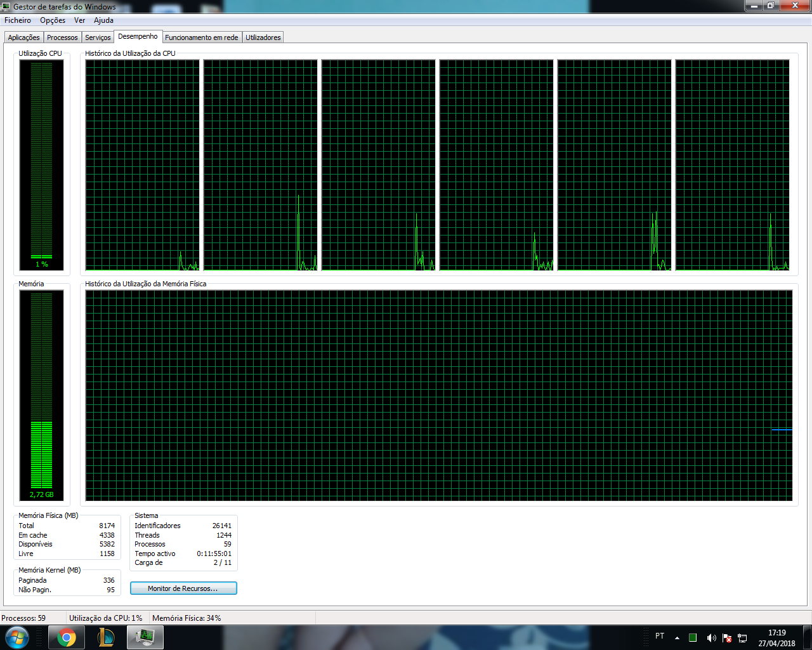Click the Disponíveis value 5382
The height and width of the screenshot is (650, 812).
coord(107,544)
